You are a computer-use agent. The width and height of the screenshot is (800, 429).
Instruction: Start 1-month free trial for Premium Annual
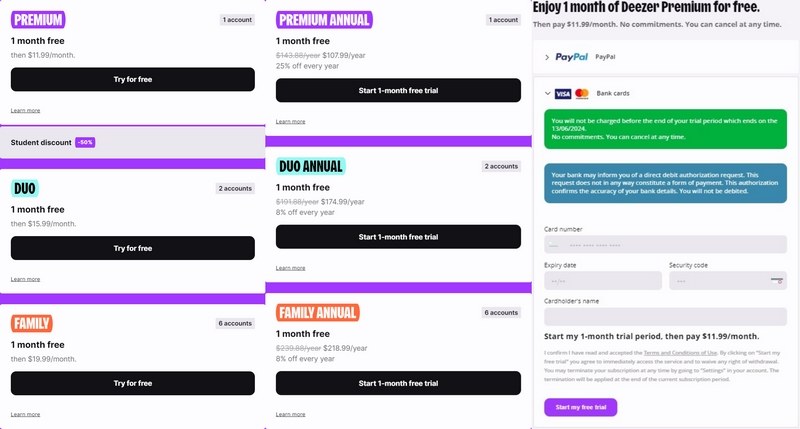coord(398,91)
